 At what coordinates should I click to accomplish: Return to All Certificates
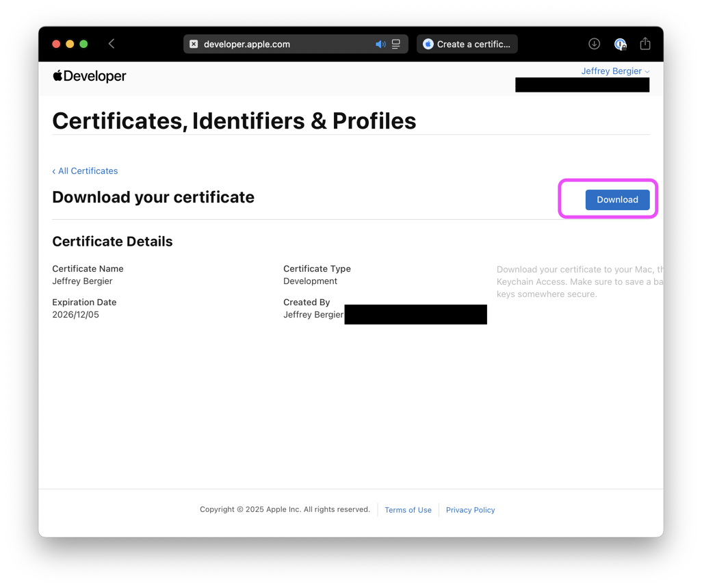(85, 171)
